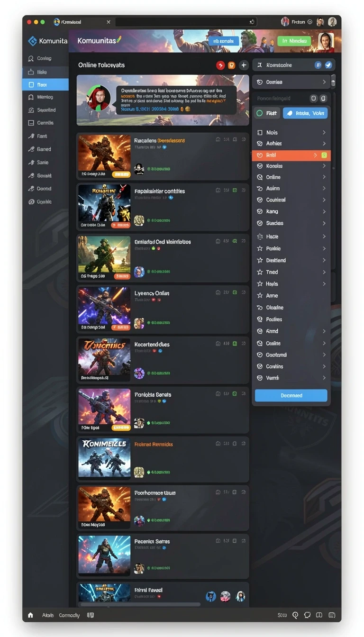Click the Goetarndi row icon
Screen dimensions: 364x637
(260, 355)
